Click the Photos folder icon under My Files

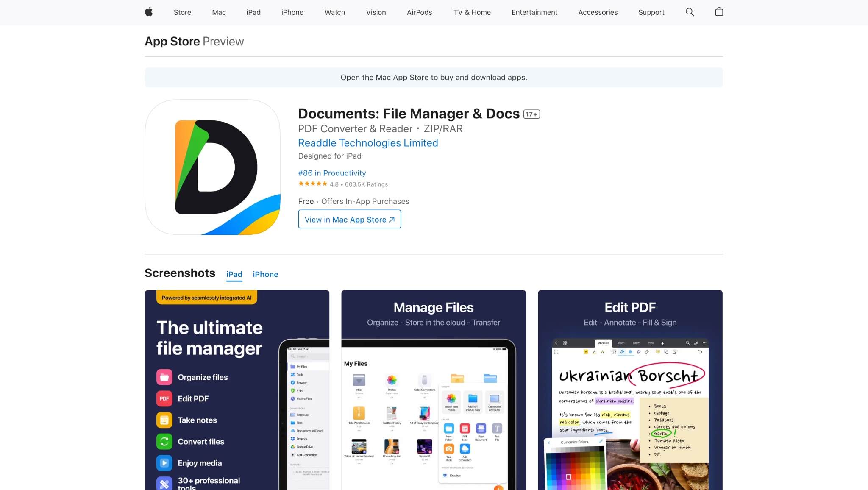(x=392, y=380)
